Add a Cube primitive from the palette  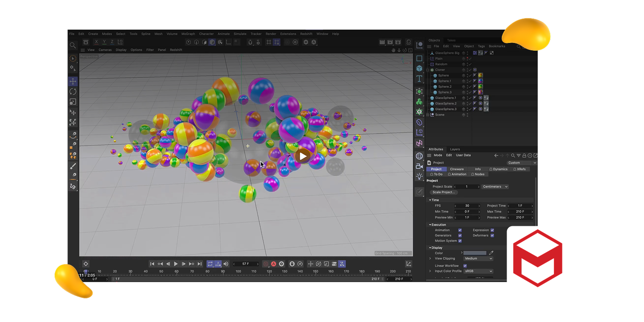419,68
